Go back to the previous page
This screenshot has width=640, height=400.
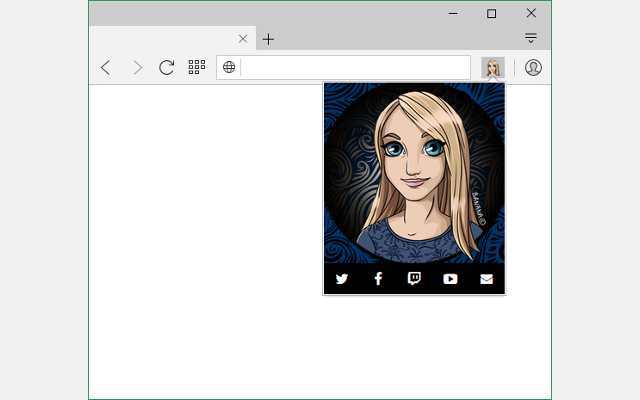pyautogui.click(x=106, y=67)
